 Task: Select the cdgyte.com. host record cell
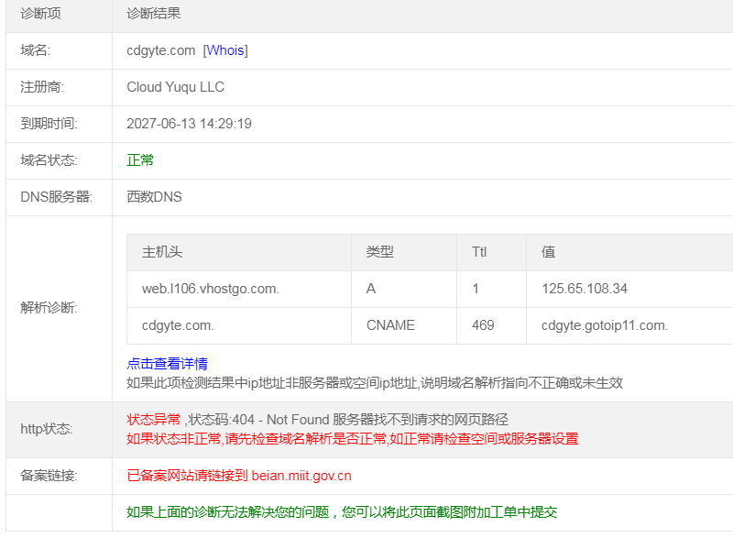pyautogui.click(x=178, y=325)
